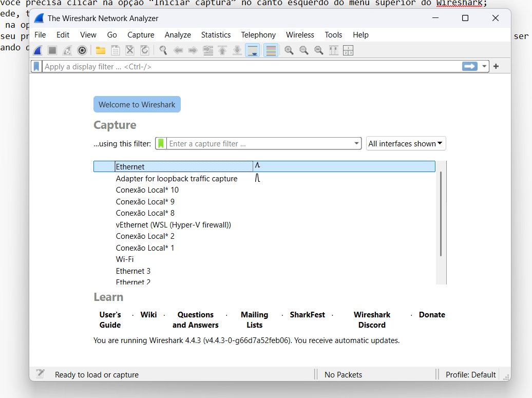Image resolution: width=532 pixels, height=398 pixels.
Task: Open the User's Guide link
Action: pyautogui.click(x=110, y=319)
